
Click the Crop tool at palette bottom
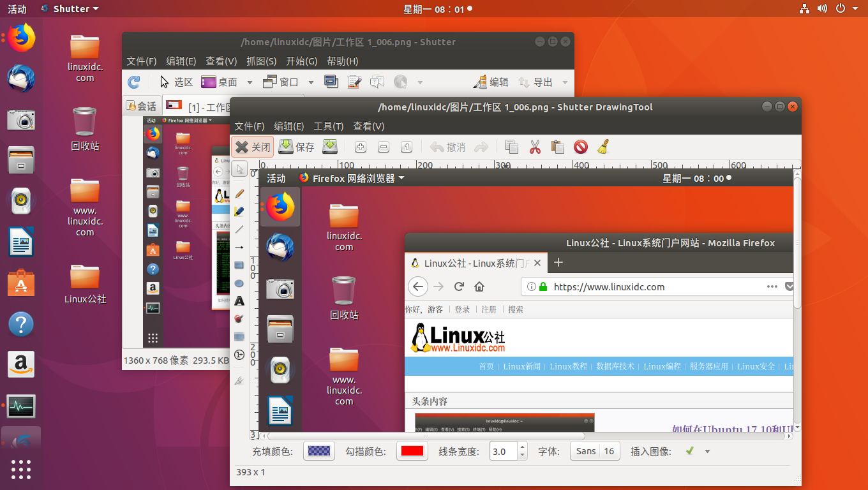point(239,380)
